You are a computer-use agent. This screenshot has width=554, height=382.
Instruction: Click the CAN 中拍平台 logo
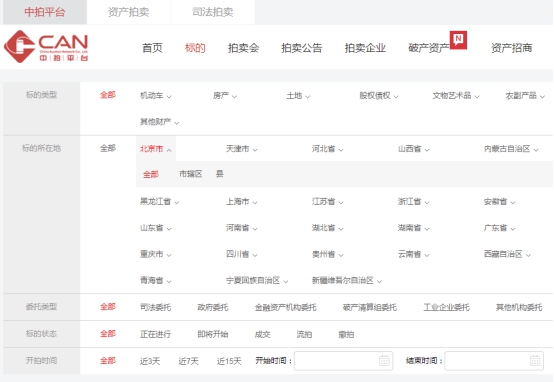[46, 47]
